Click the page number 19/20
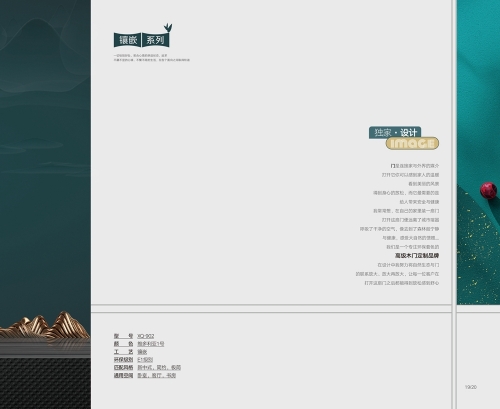The width and height of the screenshot is (500, 409). pyautogui.click(x=471, y=387)
